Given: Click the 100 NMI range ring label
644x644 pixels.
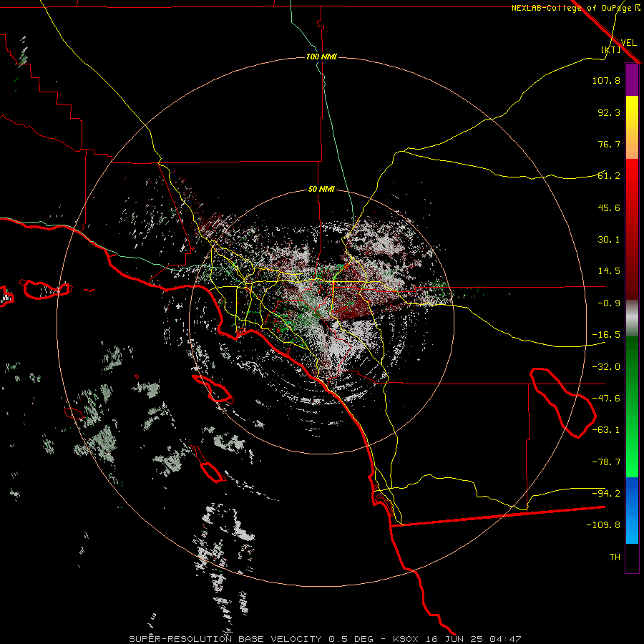Looking at the screenshot, I should click(x=321, y=57).
